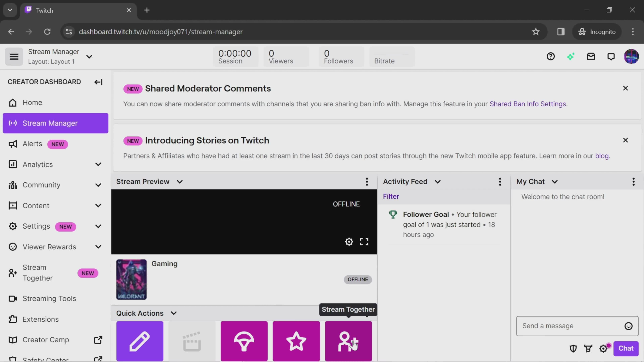The height and width of the screenshot is (362, 644).
Task: Click the shield moderation icon in chat
Action: 573,349
